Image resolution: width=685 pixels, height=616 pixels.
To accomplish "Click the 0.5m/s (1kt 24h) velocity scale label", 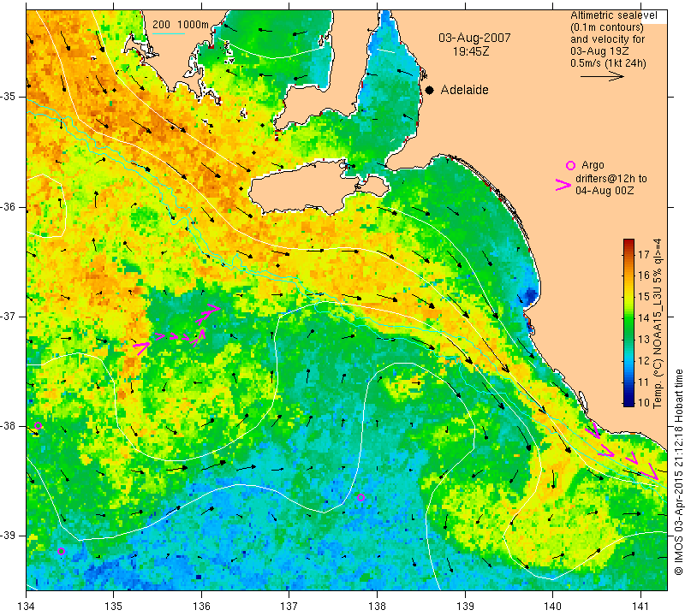I will 608,63.
